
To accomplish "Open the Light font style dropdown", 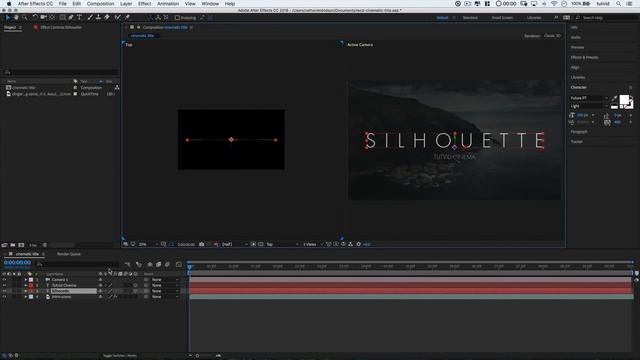I will tap(589, 106).
